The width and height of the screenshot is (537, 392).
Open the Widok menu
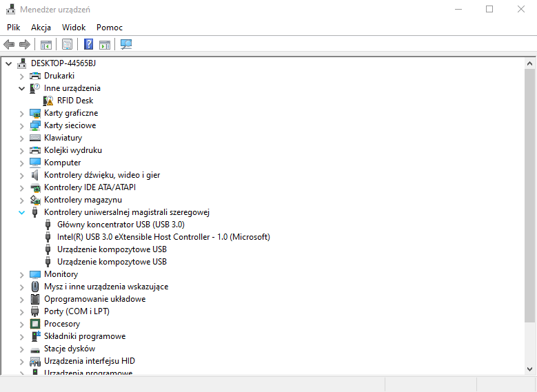click(74, 28)
